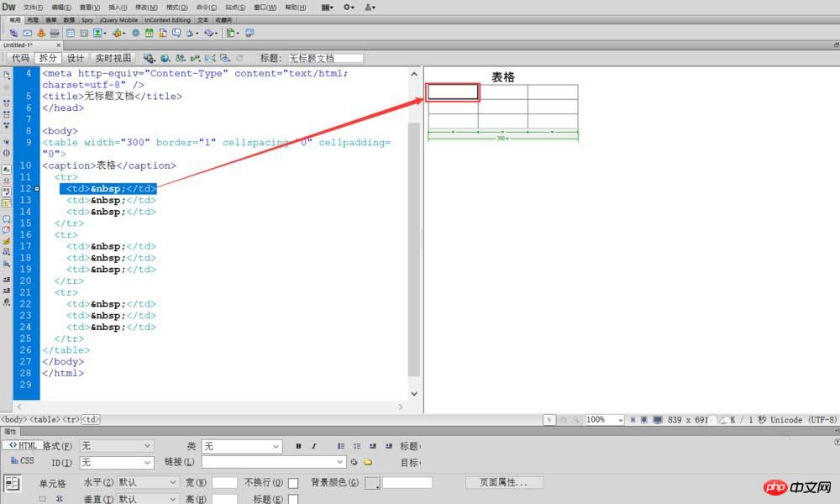Click the 标题 document title field
Viewport: 840px width, 504px height.
(325, 58)
